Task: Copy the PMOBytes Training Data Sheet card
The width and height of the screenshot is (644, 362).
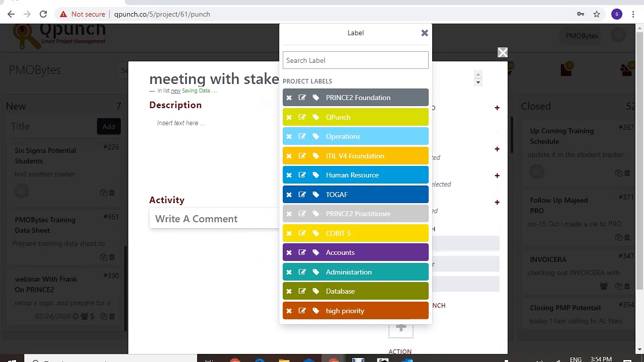Action: click(x=103, y=257)
